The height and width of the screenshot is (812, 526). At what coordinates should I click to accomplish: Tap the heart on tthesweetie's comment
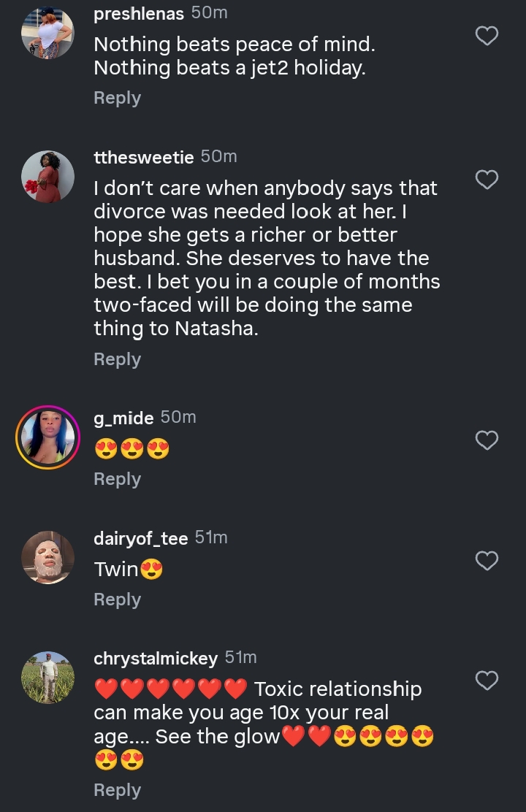[487, 179]
